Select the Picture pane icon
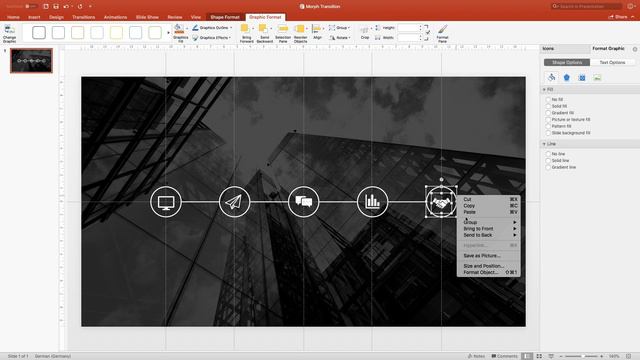The height and width of the screenshot is (360, 640). coord(597,78)
